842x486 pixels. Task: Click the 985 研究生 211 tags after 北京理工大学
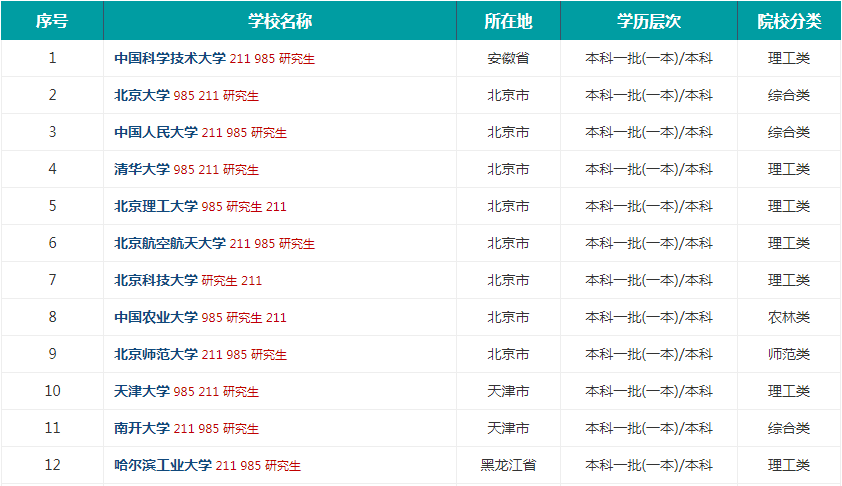pos(244,207)
